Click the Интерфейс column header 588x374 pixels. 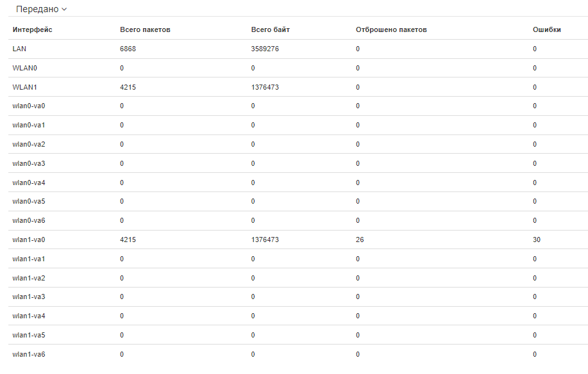pyautogui.click(x=33, y=29)
